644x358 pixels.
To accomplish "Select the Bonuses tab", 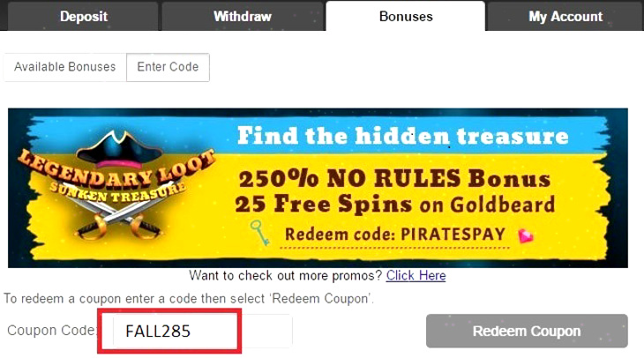I will 406,16.
